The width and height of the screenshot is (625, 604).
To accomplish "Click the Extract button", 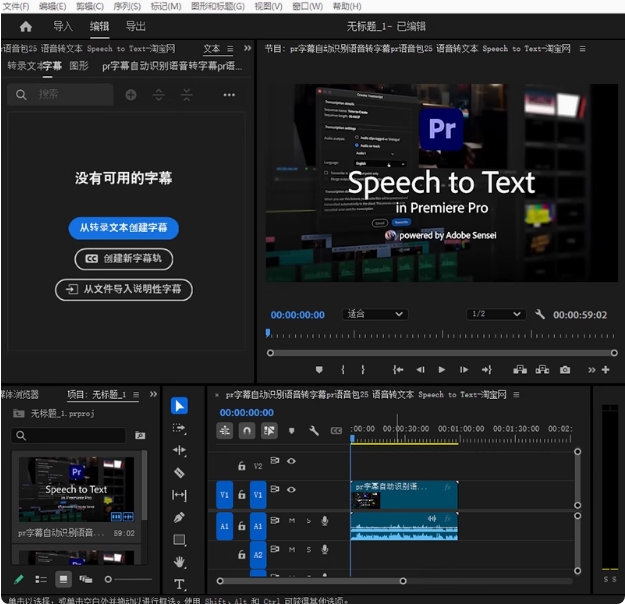I will click(542, 370).
